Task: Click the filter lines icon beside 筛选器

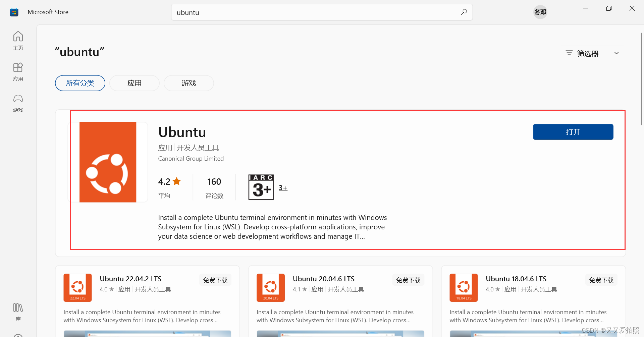Action: (569, 53)
